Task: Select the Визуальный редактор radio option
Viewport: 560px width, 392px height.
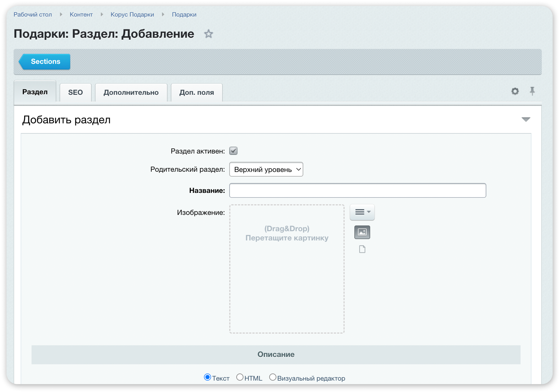Action: point(273,377)
